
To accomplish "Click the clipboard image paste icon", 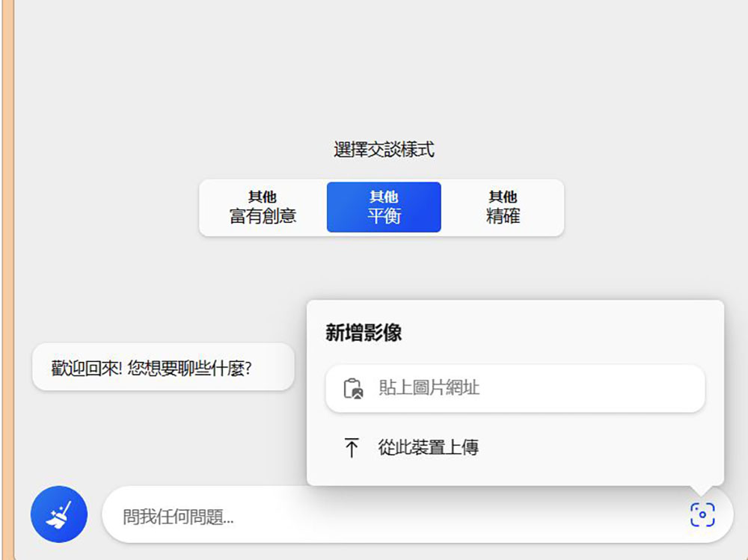I will (x=352, y=389).
